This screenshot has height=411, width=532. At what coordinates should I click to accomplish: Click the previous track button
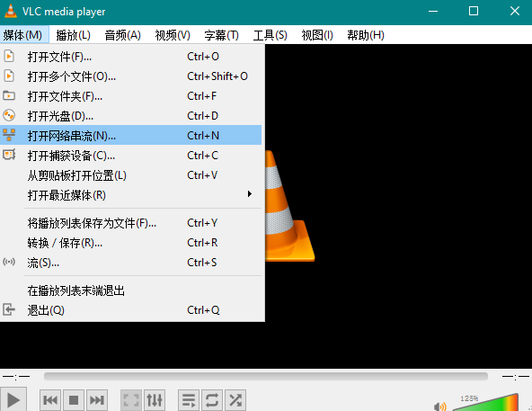[50, 400]
